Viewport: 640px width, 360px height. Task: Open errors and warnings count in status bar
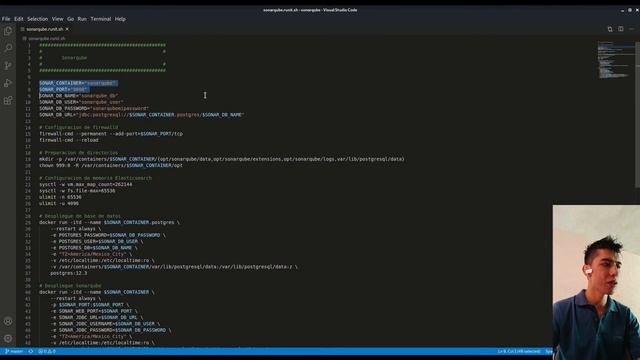coord(47,351)
